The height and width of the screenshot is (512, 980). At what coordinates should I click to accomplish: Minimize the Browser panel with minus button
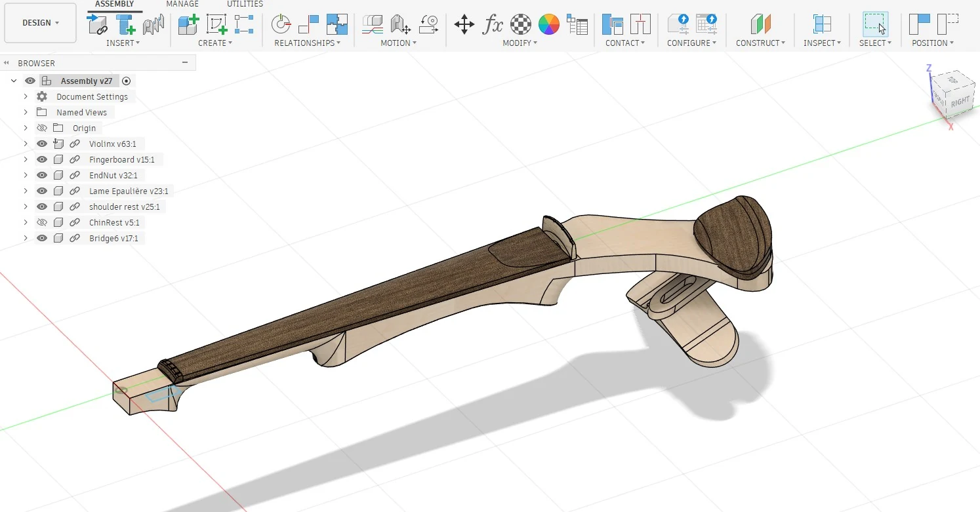click(x=185, y=63)
